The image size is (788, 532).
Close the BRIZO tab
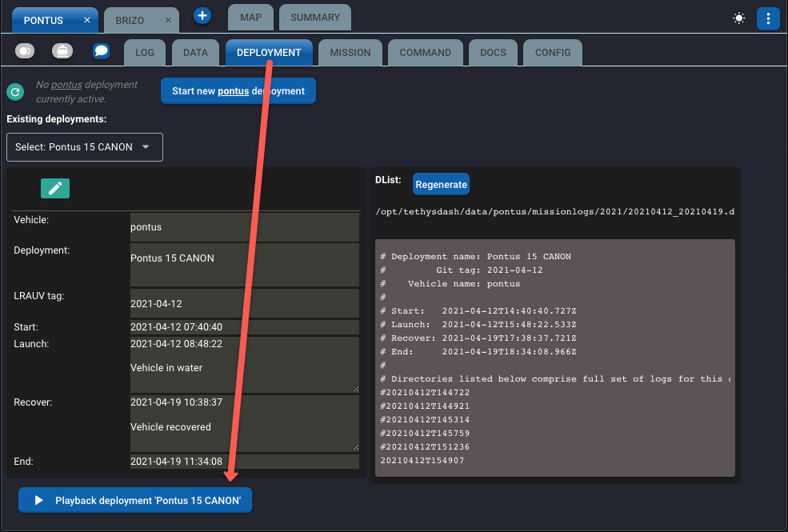click(168, 20)
